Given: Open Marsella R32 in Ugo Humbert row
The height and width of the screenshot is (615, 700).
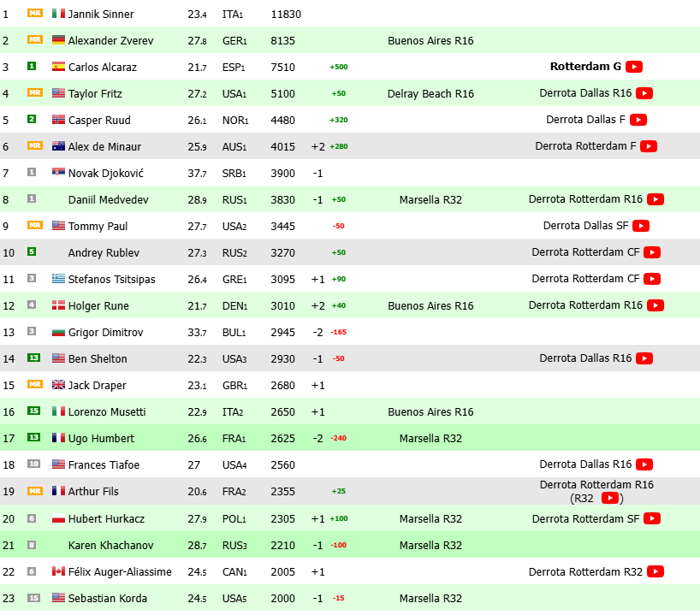Looking at the screenshot, I should tap(430, 438).
